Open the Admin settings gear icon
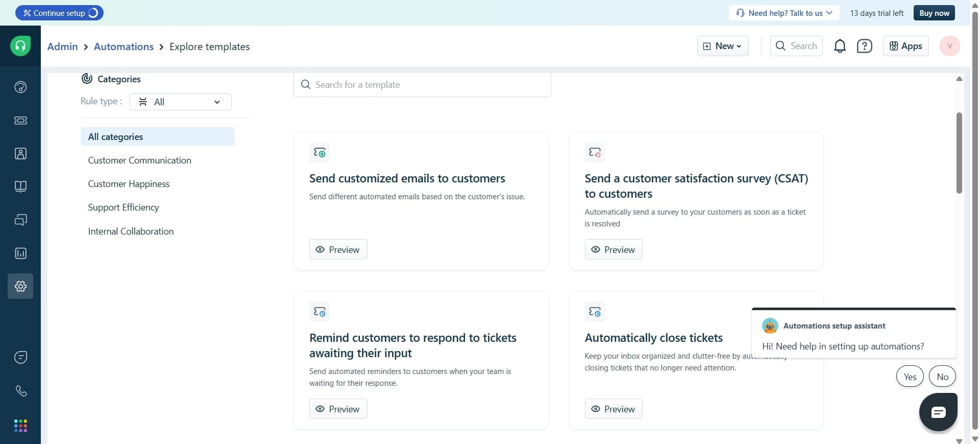Screen dimensions: 980x444 coord(20,286)
